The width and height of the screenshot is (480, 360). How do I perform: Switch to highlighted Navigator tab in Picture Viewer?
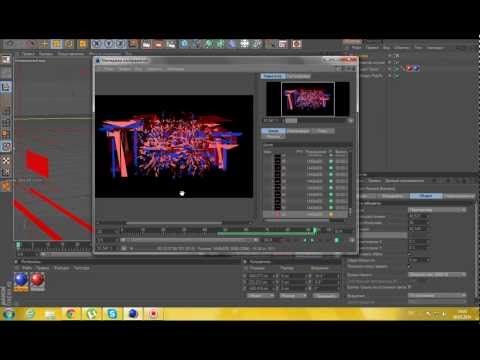click(273, 76)
